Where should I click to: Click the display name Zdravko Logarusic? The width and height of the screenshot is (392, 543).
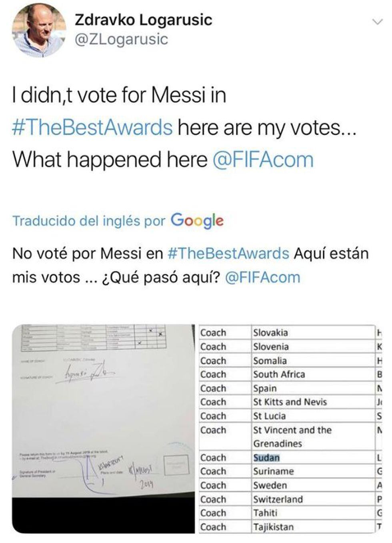pos(144,20)
